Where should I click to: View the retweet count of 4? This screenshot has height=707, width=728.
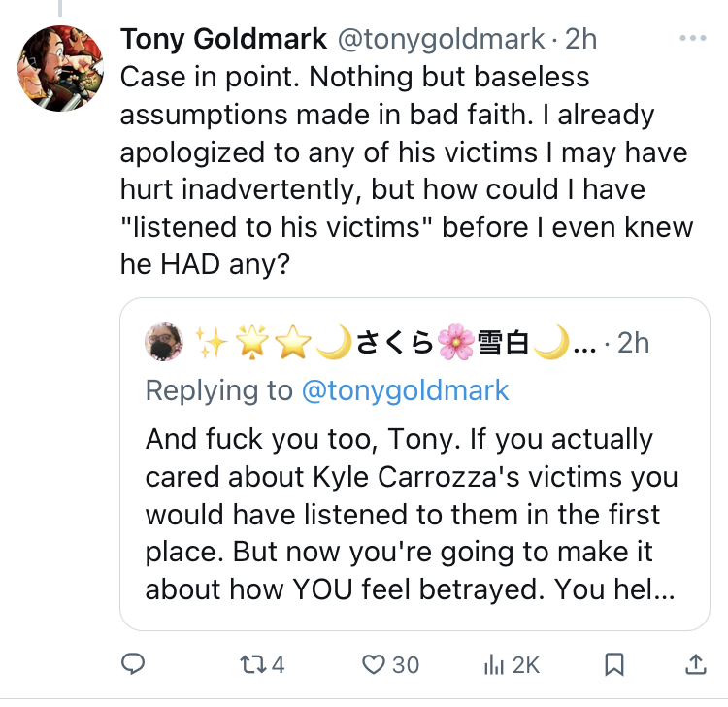coord(278,664)
